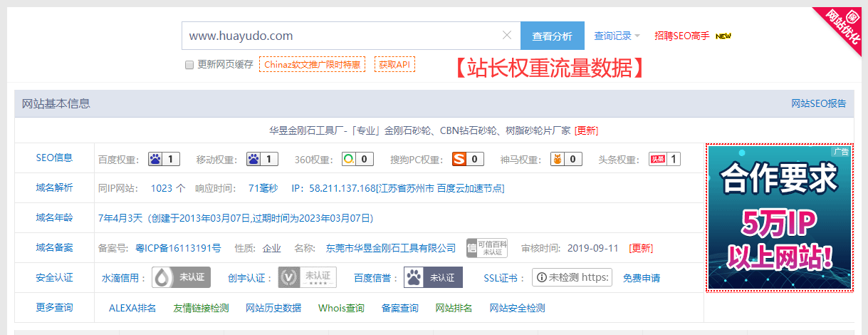Enable the 更新网页缓存 checkbox
Screen dimensions: 868x335
click(189, 65)
